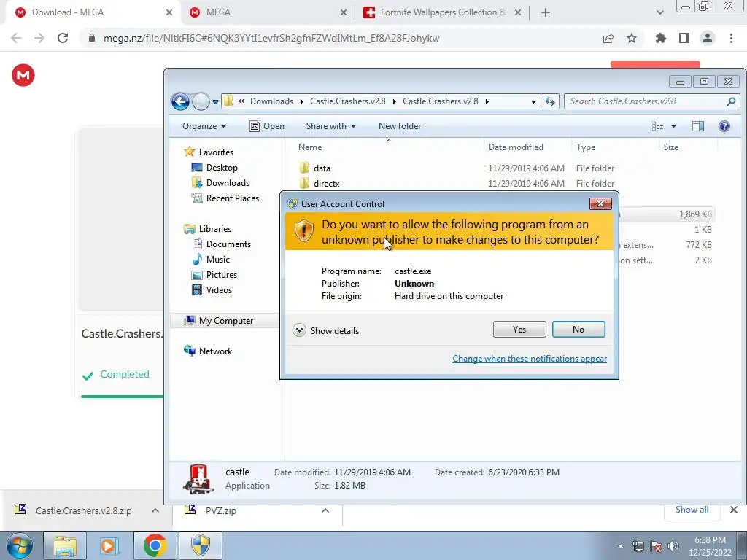
Task: Change your view icon in Explorer
Action: click(x=658, y=126)
